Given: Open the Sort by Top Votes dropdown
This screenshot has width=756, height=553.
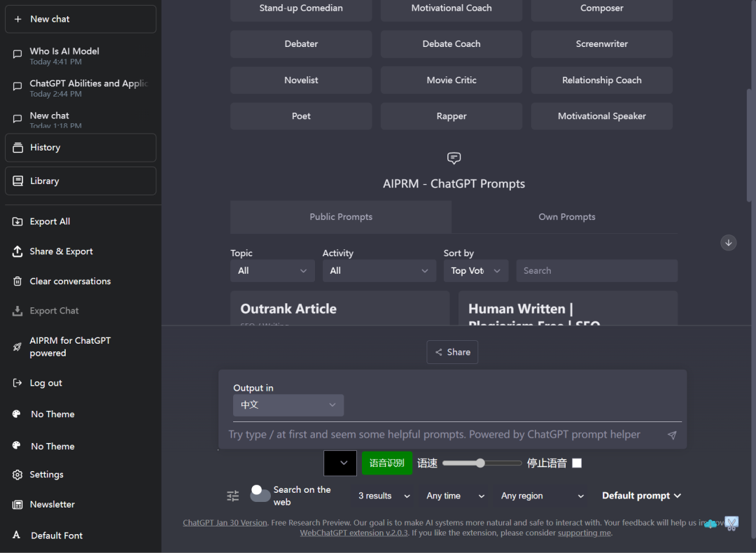Looking at the screenshot, I should [x=475, y=271].
